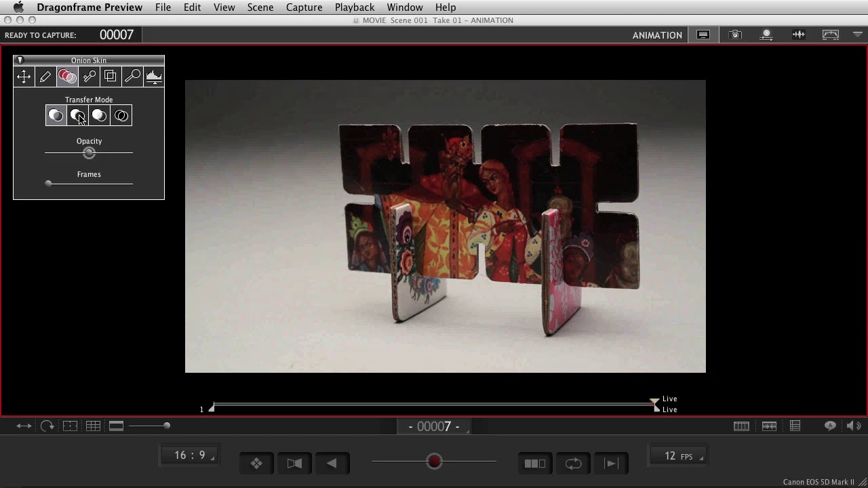Screen dimensions: 868x488
Task: Toggle the sound speaker icon
Action: (x=854, y=426)
